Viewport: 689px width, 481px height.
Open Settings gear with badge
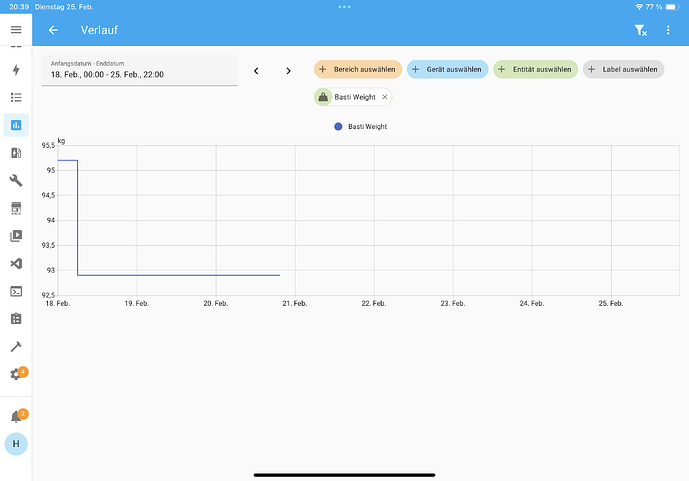[16, 374]
